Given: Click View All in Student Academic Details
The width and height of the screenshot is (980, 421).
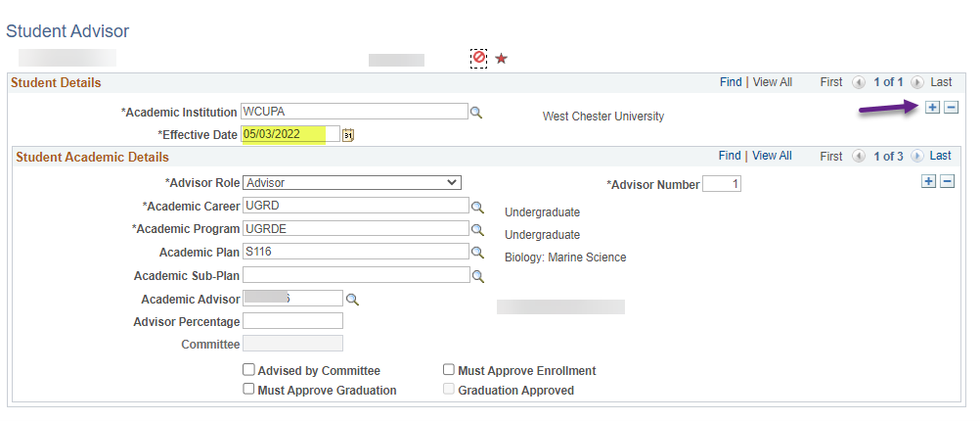Looking at the screenshot, I should 772,156.
